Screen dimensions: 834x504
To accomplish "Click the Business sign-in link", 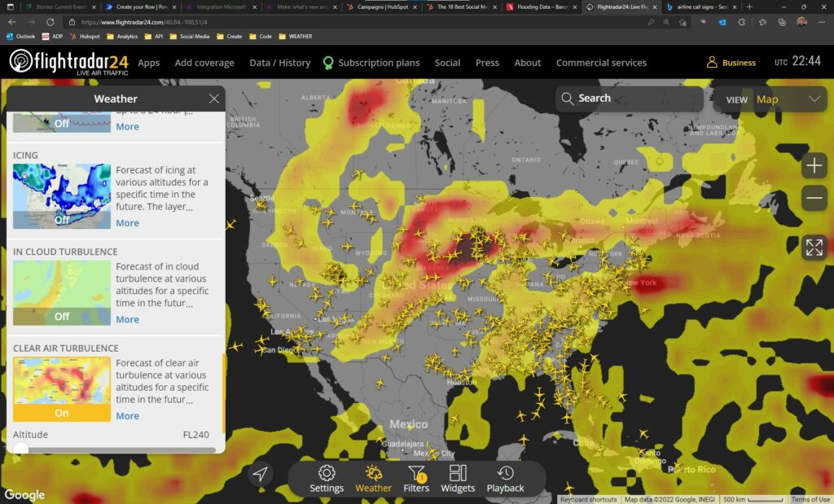I will [731, 62].
